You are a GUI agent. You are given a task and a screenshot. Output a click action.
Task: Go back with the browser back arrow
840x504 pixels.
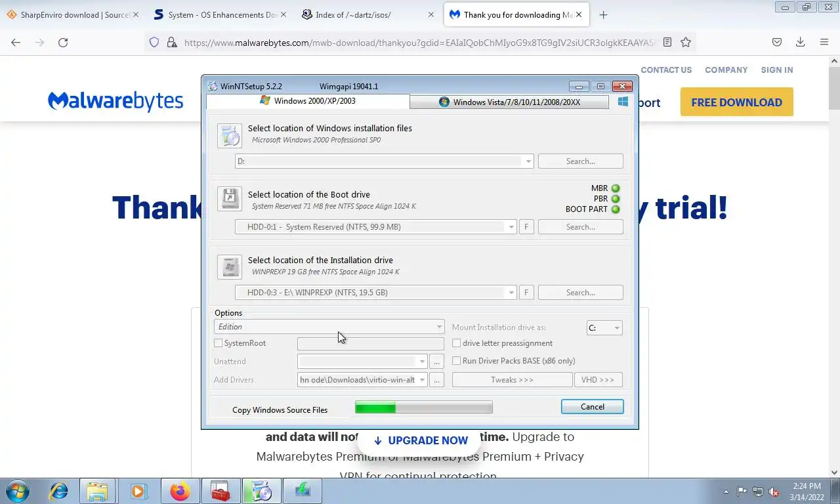(x=16, y=42)
